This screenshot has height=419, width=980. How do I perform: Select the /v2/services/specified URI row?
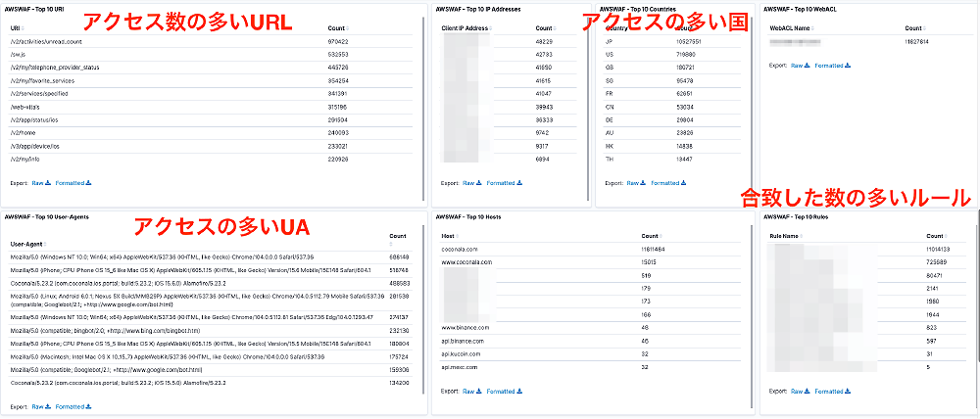click(x=211, y=94)
